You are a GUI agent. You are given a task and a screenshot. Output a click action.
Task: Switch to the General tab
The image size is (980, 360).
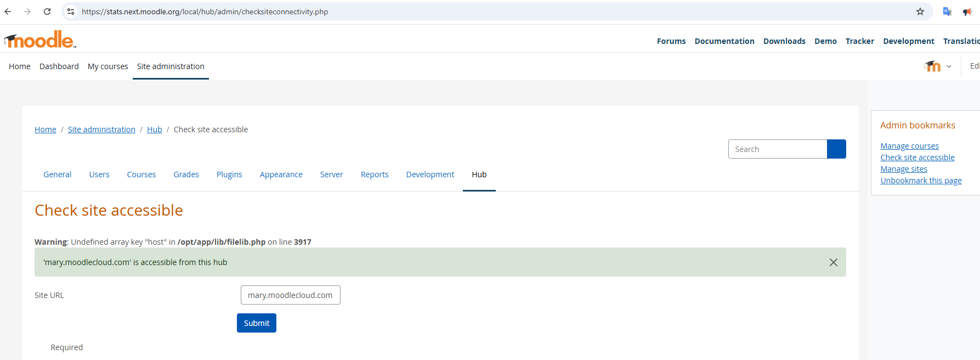[x=58, y=175]
